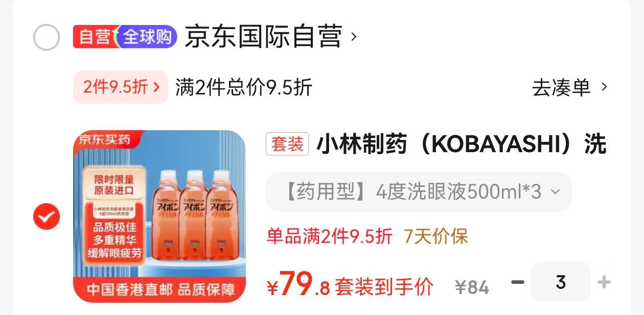The height and width of the screenshot is (315, 644).
Task: Click the red 自营 badge icon
Action: [x=94, y=37]
